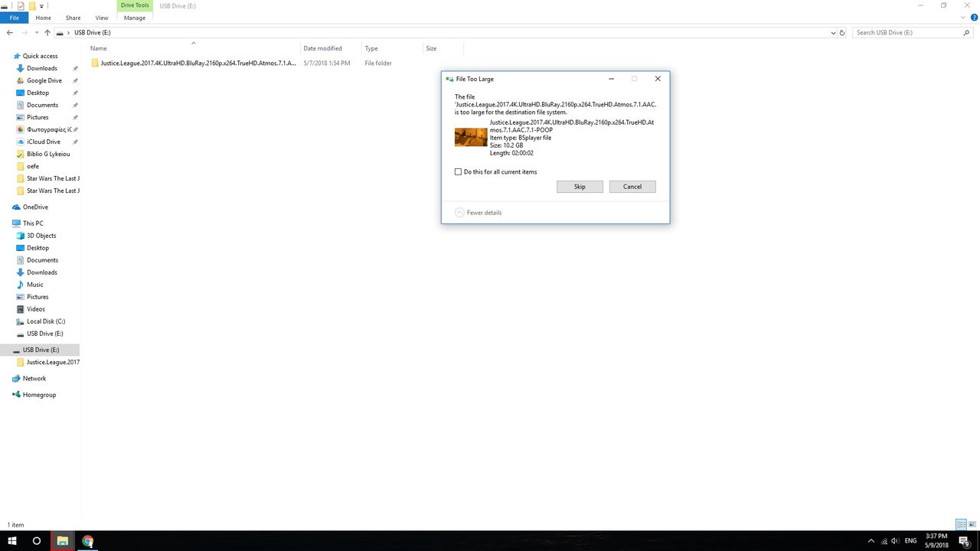This screenshot has width=980, height=551.
Task: Go back using the Back arrow
Action: tap(9, 33)
